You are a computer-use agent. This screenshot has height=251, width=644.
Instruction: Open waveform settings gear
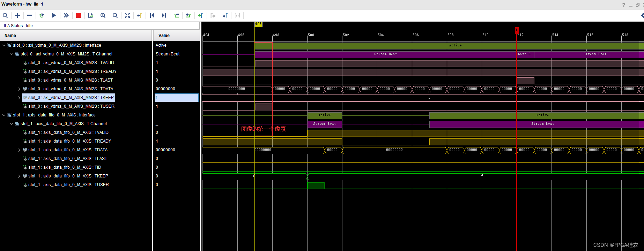point(642,15)
